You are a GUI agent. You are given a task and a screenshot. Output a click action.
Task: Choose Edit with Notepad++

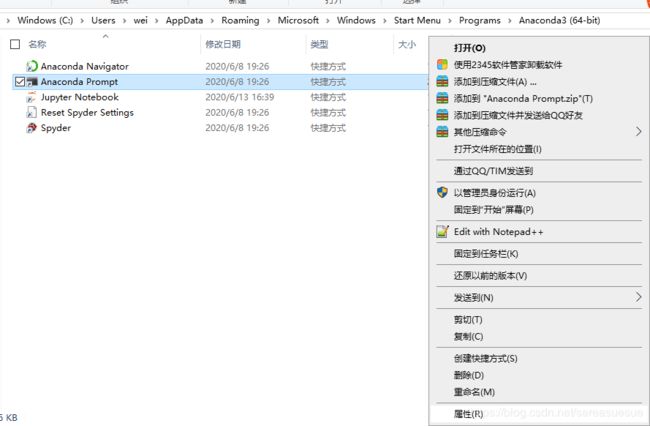point(498,232)
